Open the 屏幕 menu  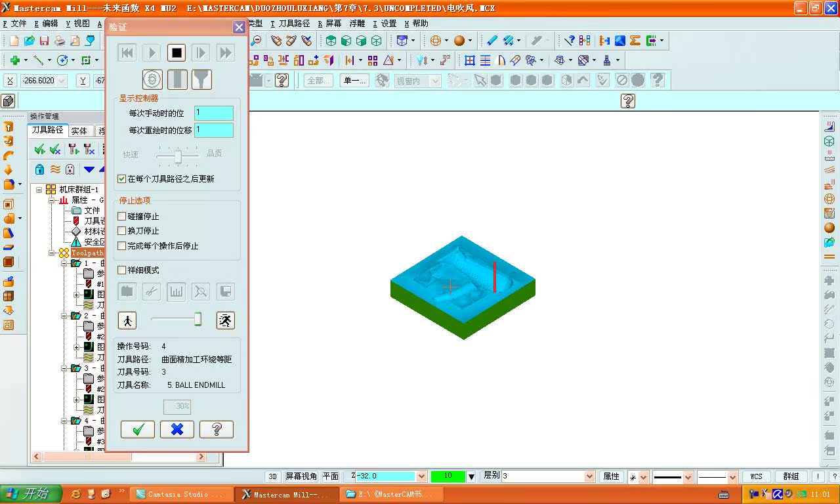point(329,24)
